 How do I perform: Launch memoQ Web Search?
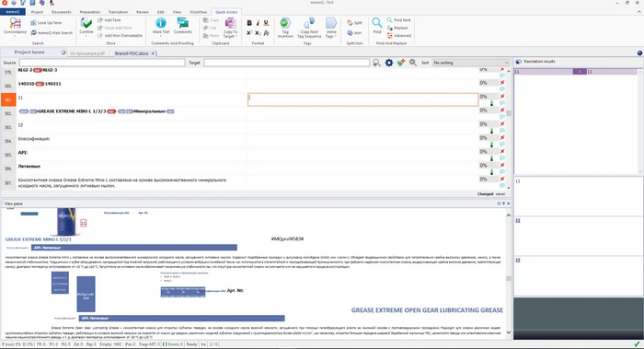click(52, 33)
